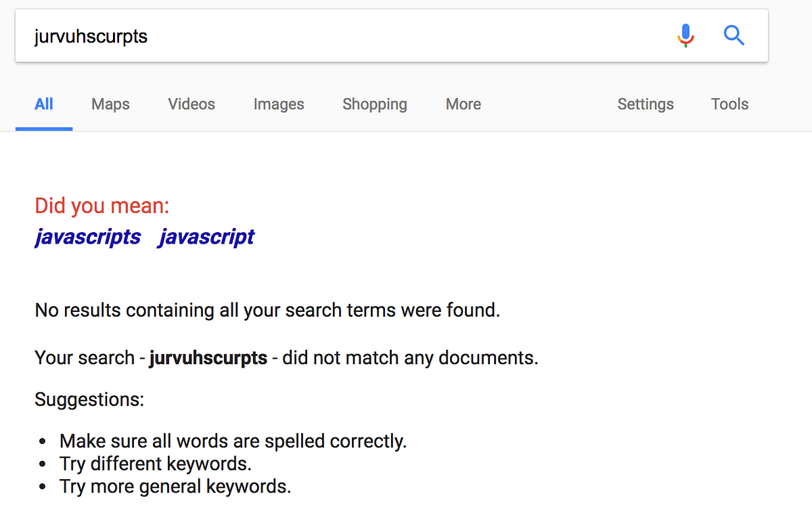This screenshot has height=513, width=812.
Task: Click the bold jurvuhscurpts term in message
Action: (208, 357)
